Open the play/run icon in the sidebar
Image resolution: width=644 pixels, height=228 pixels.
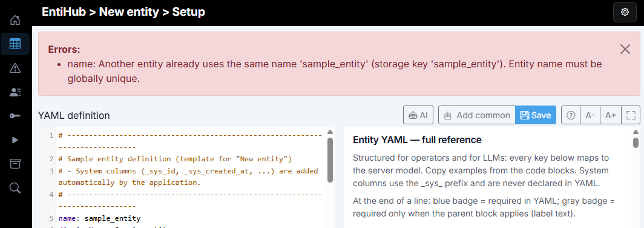tap(15, 140)
